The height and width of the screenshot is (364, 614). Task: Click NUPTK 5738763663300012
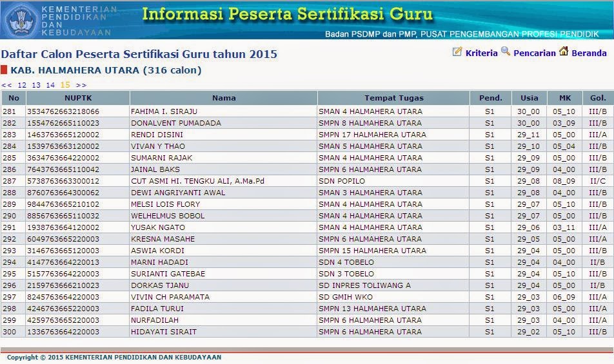(63, 181)
